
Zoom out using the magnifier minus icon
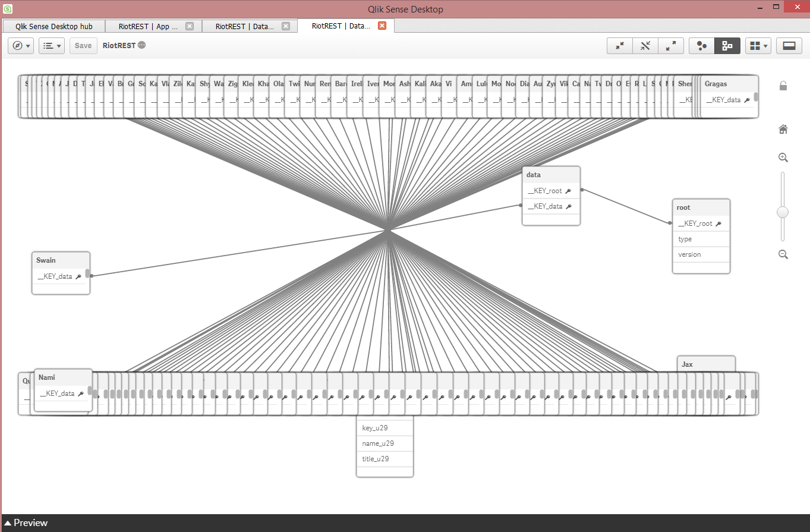coord(783,254)
